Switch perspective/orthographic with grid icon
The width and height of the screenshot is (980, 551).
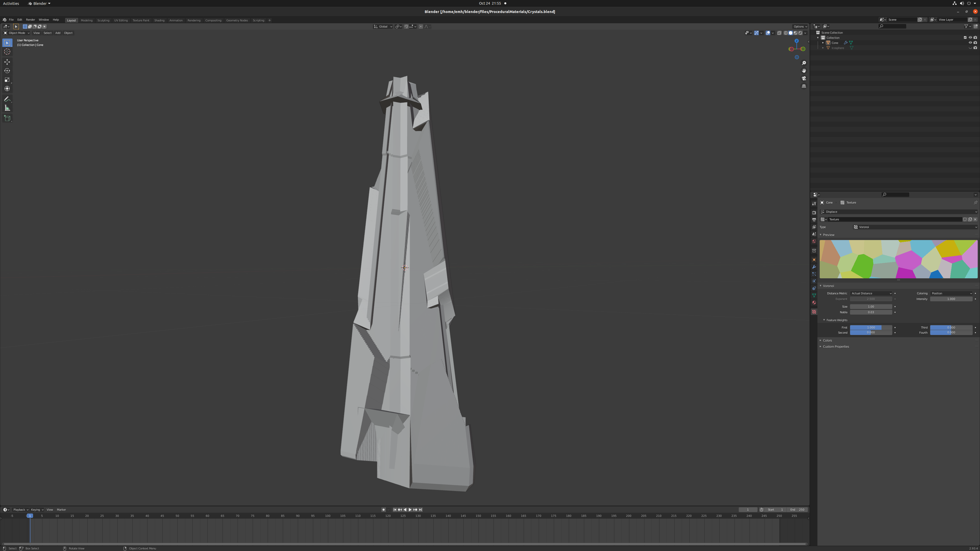click(x=804, y=86)
